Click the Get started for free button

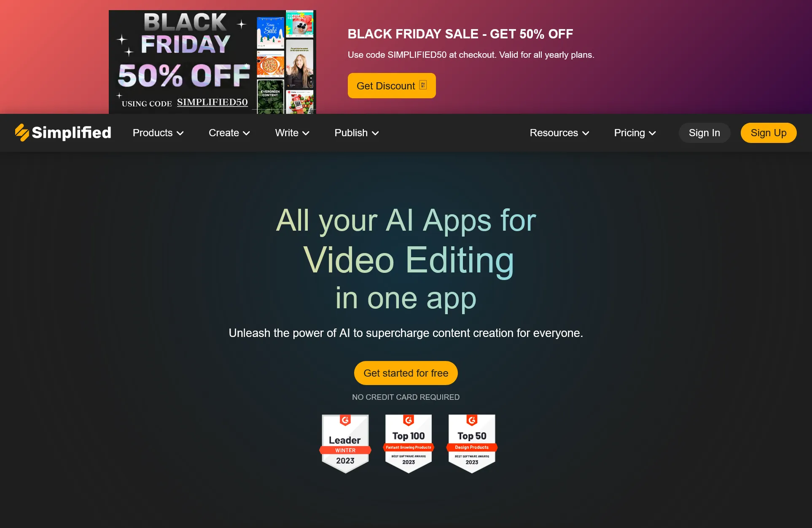[x=406, y=373]
